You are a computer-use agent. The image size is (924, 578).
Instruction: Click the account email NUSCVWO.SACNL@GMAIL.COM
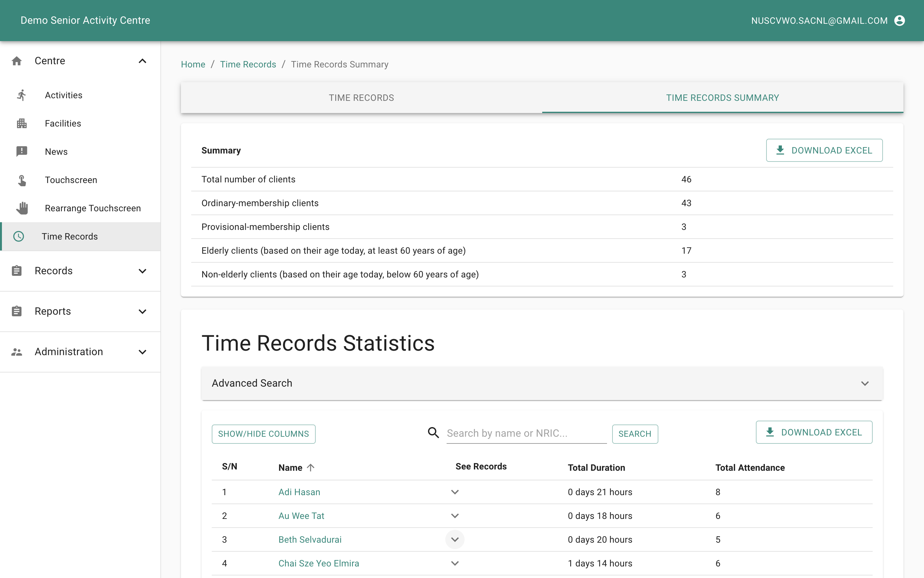pyautogui.click(x=819, y=21)
